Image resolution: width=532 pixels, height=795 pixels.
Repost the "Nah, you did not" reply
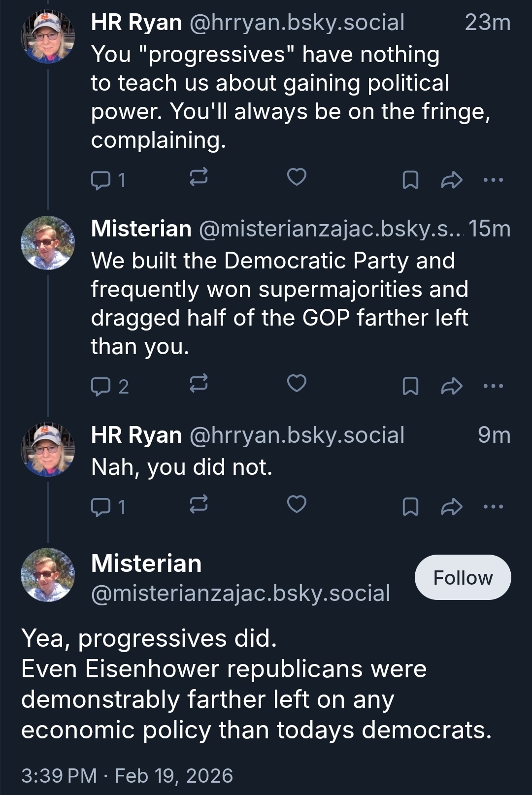tap(199, 505)
